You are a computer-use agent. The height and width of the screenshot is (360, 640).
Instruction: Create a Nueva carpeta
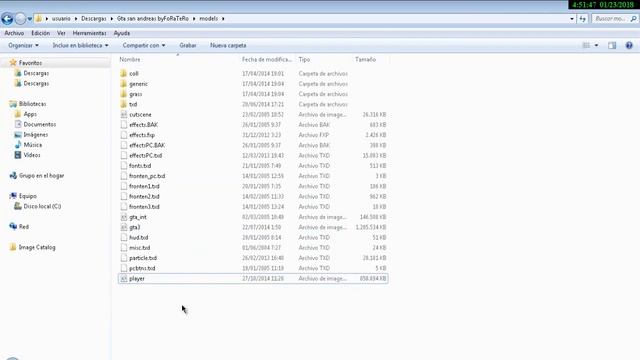tap(228, 45)
